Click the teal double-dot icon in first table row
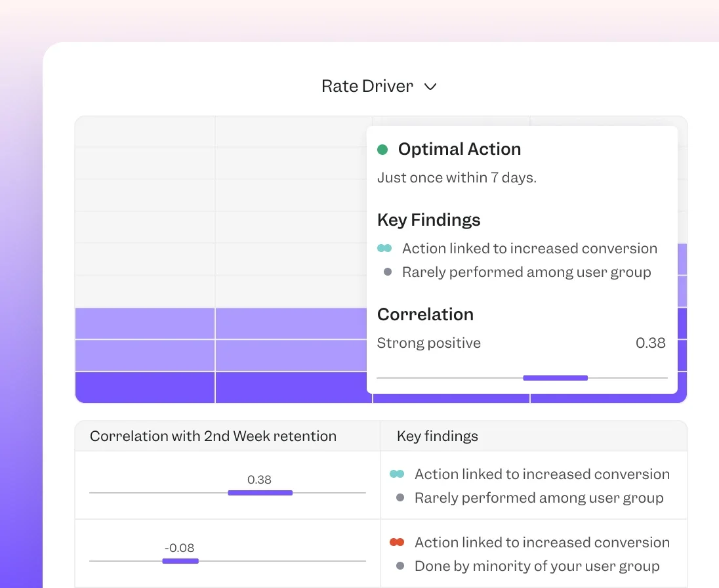This screenshot has width=719, height=588. (397, 474)
